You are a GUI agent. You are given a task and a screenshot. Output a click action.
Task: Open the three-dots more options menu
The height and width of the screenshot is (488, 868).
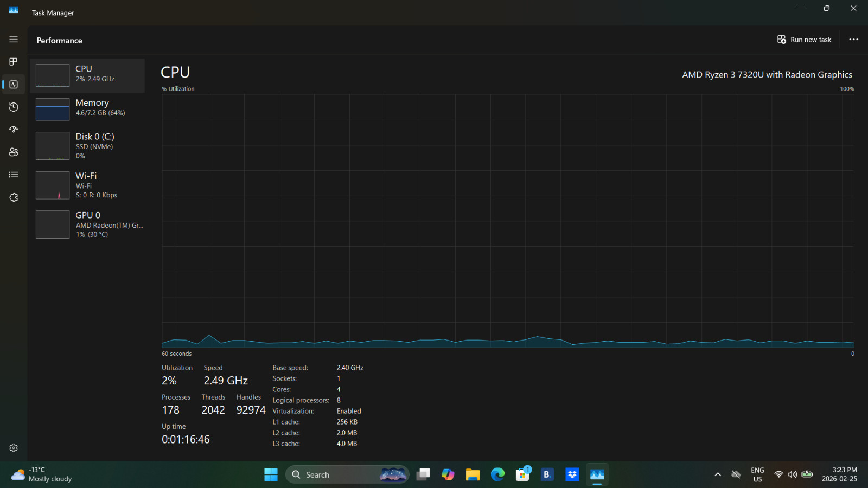[x=853, y=40]
